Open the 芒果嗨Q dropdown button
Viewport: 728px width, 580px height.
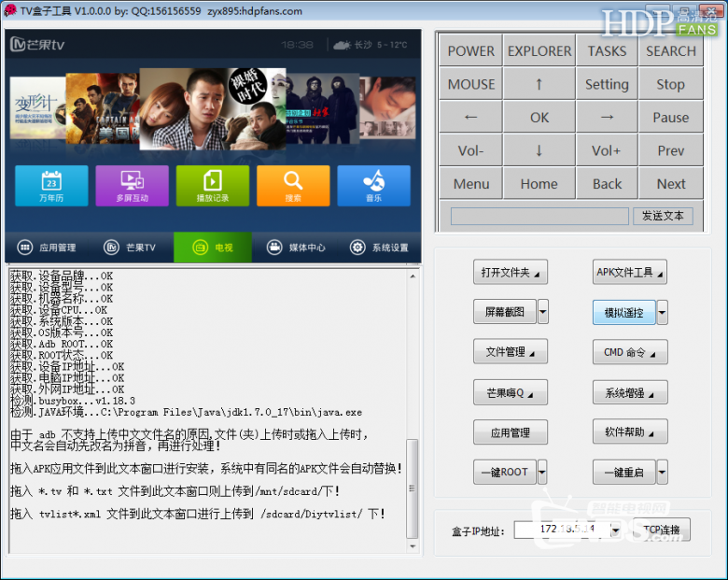(x=511, y=392)
